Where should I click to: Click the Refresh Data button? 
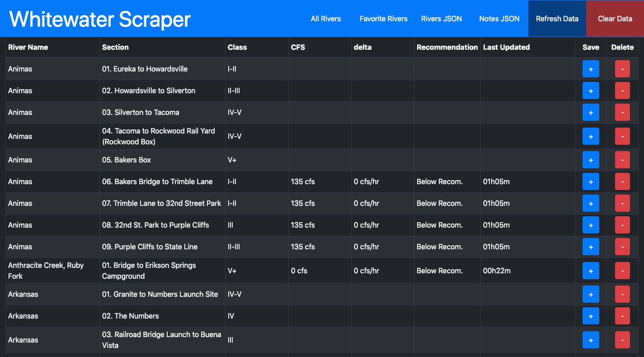pos(557,19)
